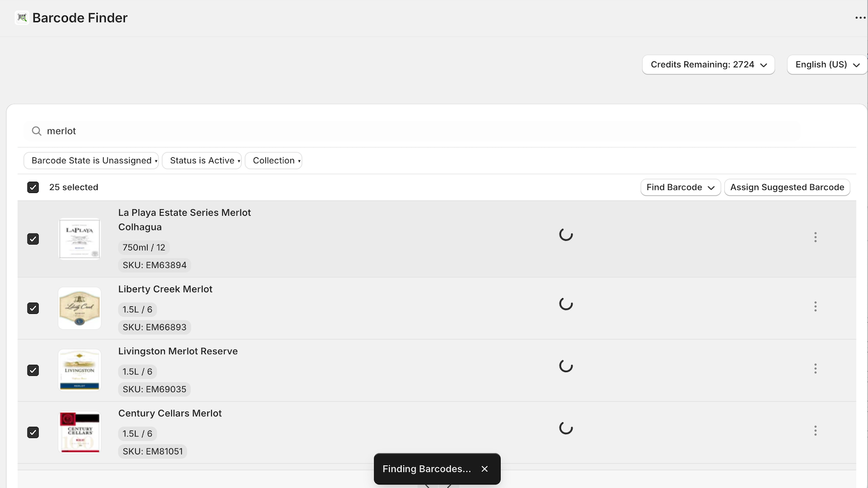Click the Barcode Finder app logo icon

22,18
